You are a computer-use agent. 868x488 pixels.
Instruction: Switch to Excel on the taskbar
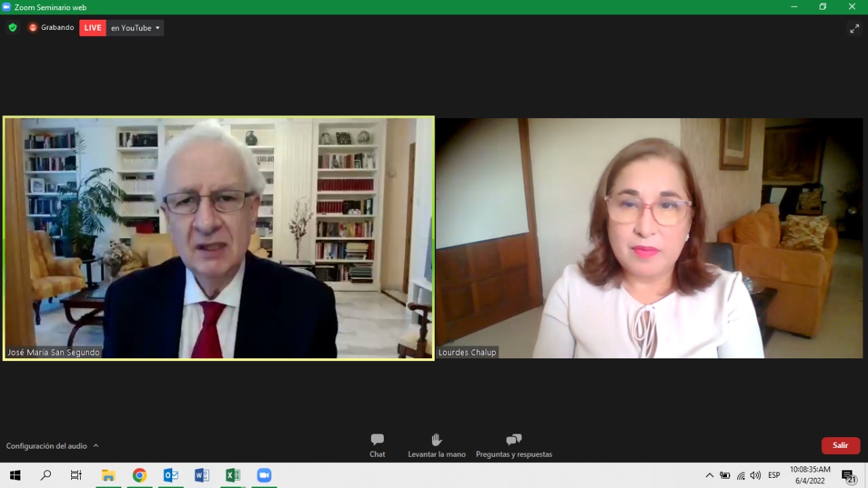tap(233, 475)
